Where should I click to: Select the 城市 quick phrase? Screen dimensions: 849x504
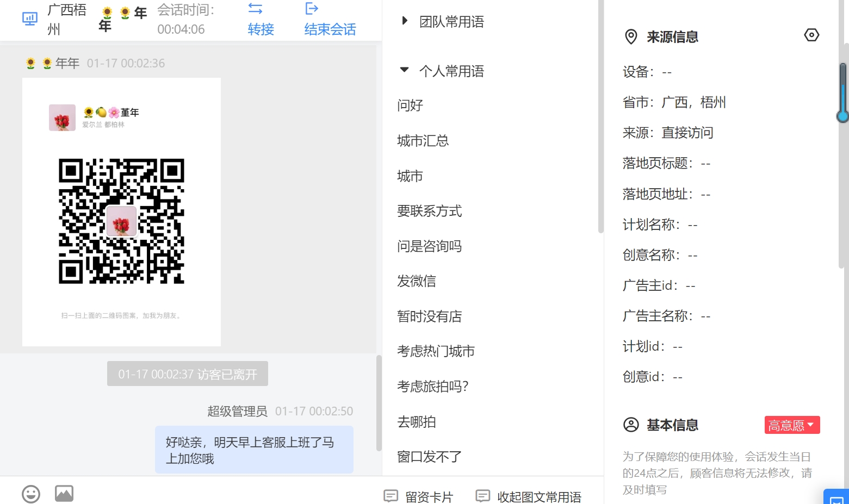(410, 176)
